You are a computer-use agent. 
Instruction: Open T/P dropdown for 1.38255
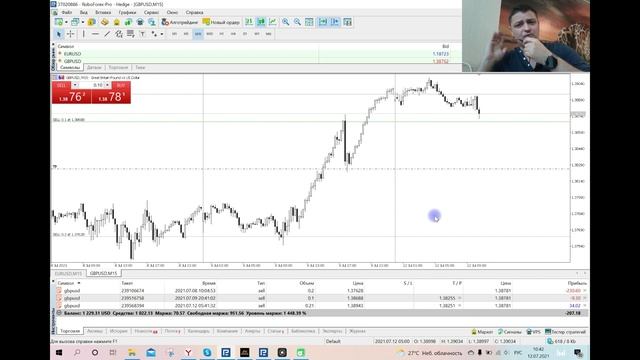coord(460,298)
